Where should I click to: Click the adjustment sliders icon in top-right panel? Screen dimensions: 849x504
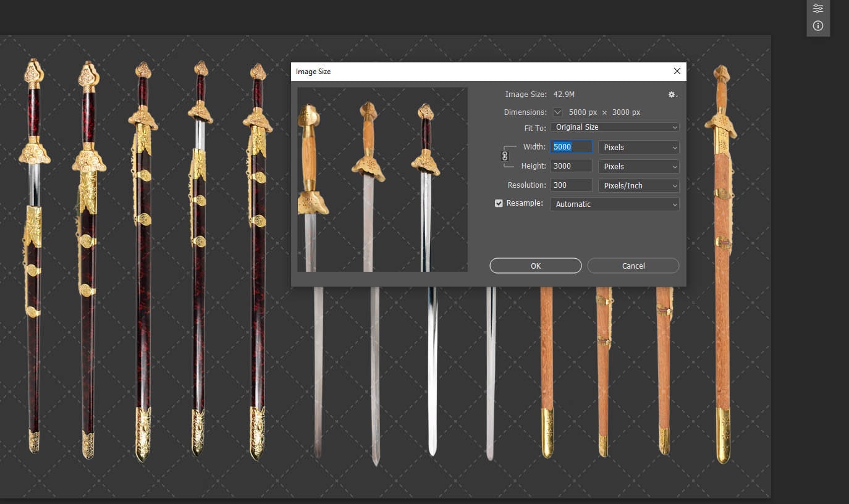[x=818, y=8]
